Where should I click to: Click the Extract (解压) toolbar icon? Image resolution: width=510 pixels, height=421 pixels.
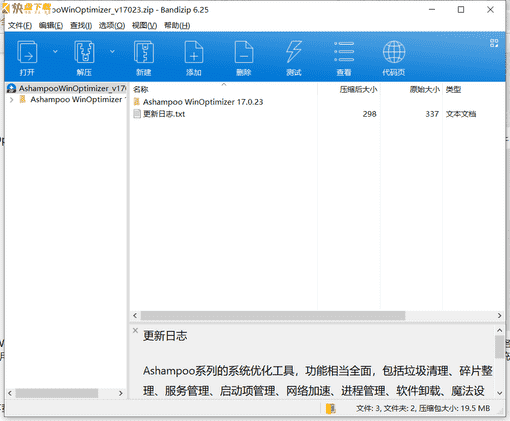coord(84,52)
